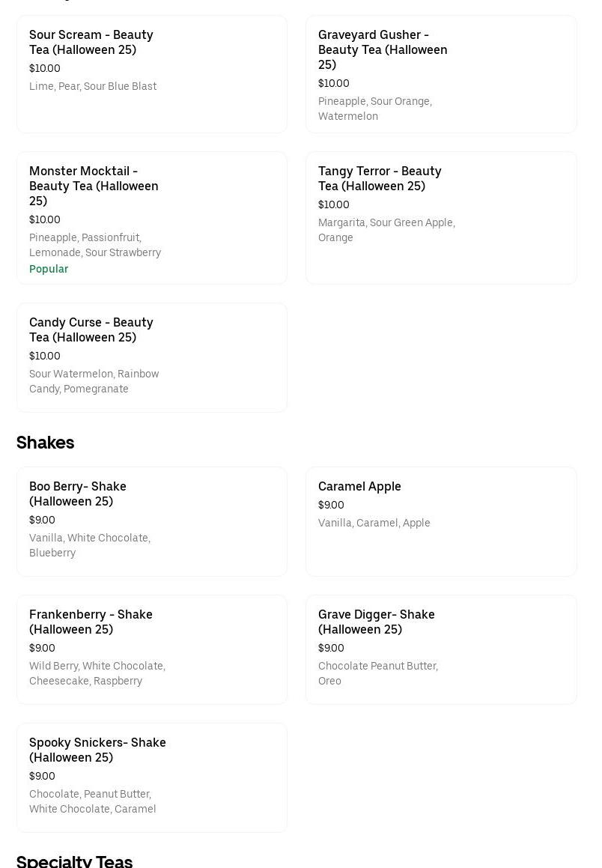Click the Caramel Apple ingredient text
The width and height of the screenshot is (602, 868).
374,523
